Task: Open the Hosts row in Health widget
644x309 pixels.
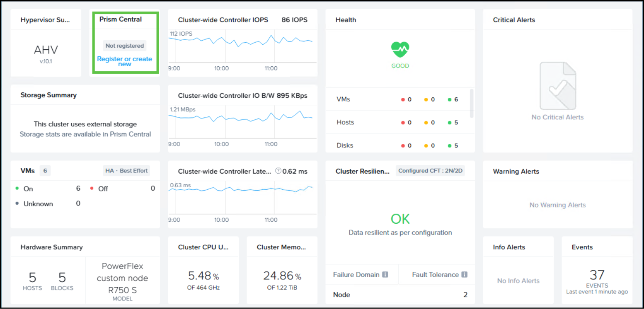Action: tap(397, 122)
